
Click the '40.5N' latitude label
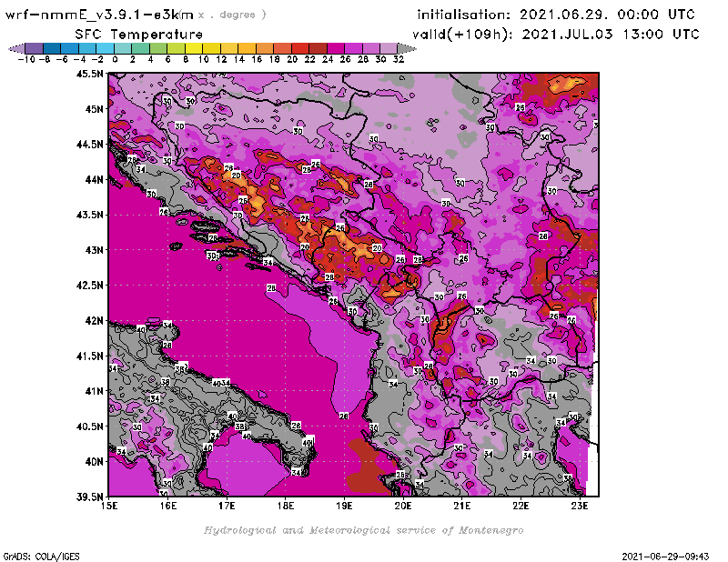(89, 426)
